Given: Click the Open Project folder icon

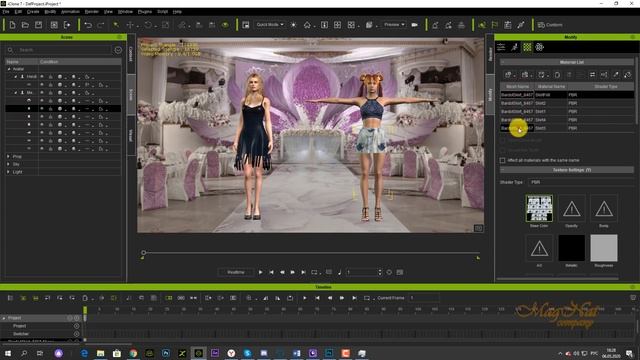Looking at the screenshot, I should point(25,25).
